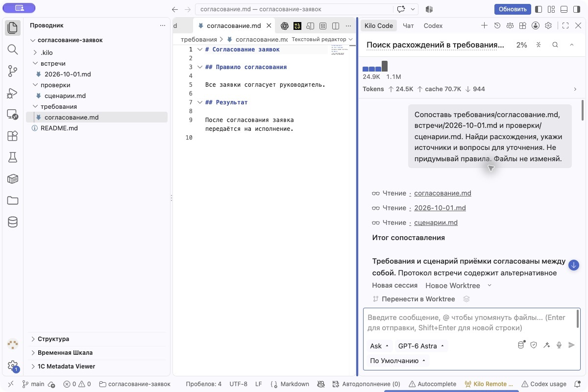Open Kilo Code settings gear
Screen dimensions: 588x392
tap(548, 25)
